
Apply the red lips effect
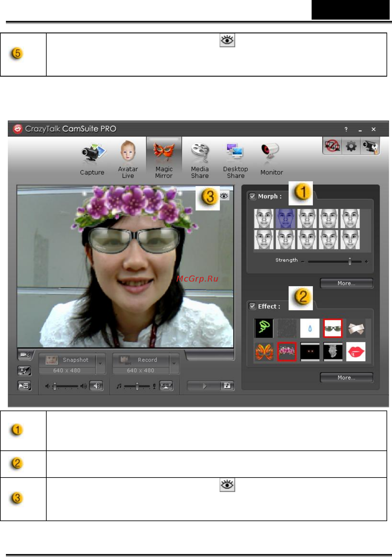tap(356, 352)
